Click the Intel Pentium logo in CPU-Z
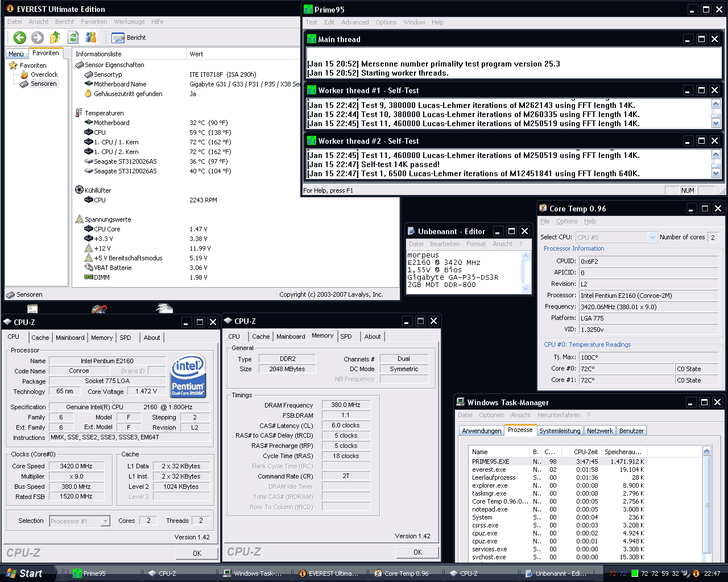The image size is (728, 582). [x=188, y=375]
